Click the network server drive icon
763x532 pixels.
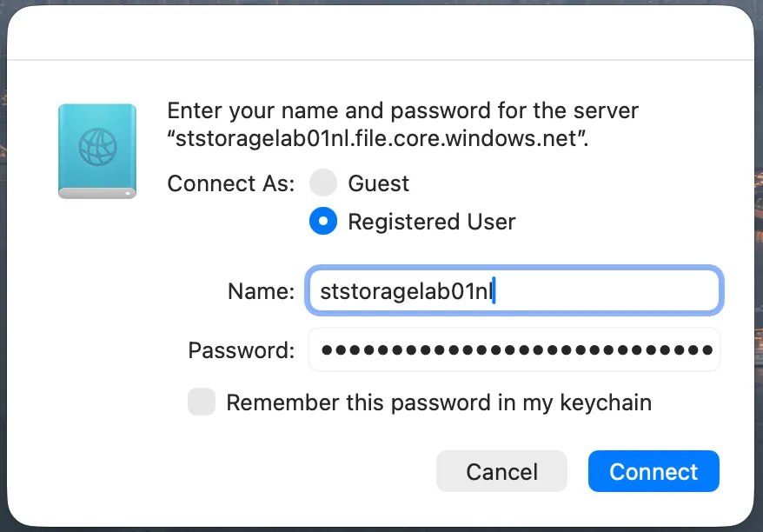97,151
